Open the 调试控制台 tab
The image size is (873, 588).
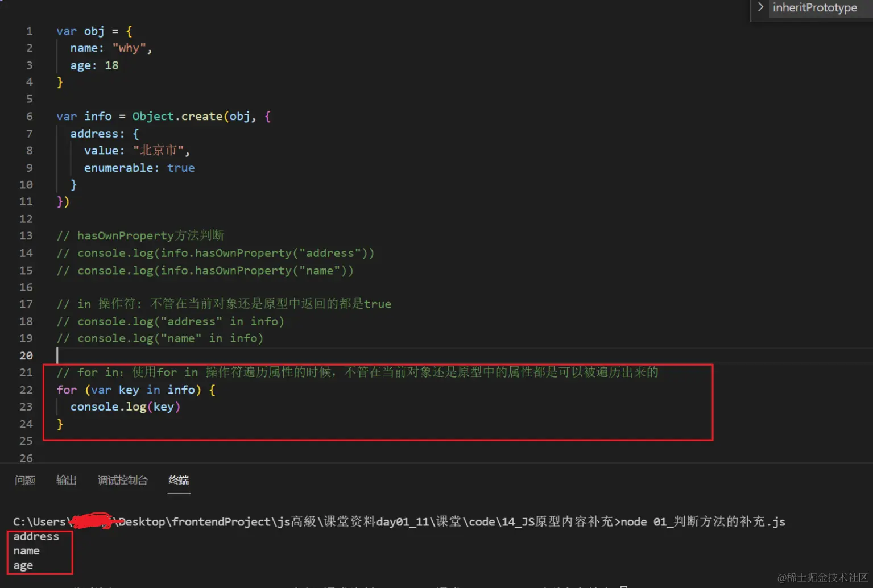click(122, 481)
